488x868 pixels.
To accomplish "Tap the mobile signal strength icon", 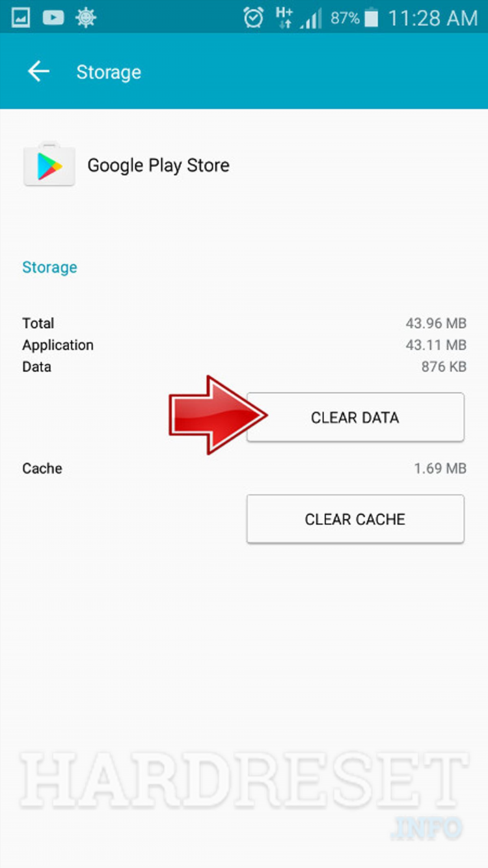I will pyautogui.click(x=310, y=18).
